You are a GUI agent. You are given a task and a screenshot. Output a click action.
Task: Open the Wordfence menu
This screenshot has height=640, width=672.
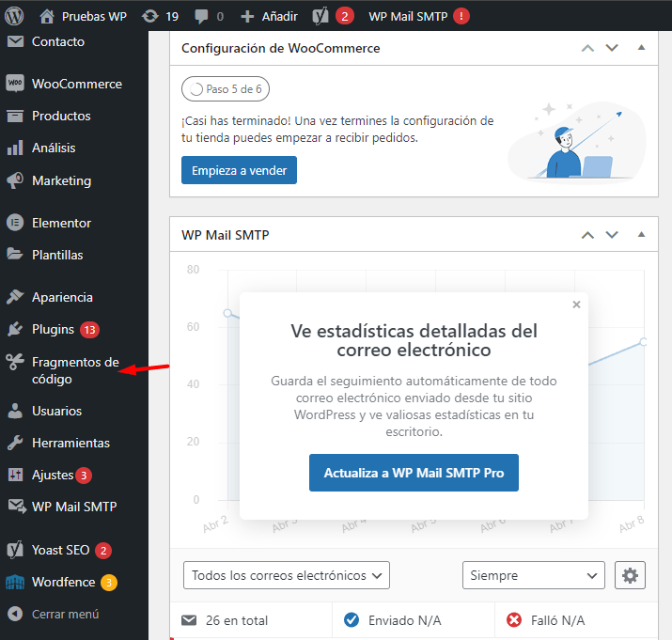(x=63, y=582)
